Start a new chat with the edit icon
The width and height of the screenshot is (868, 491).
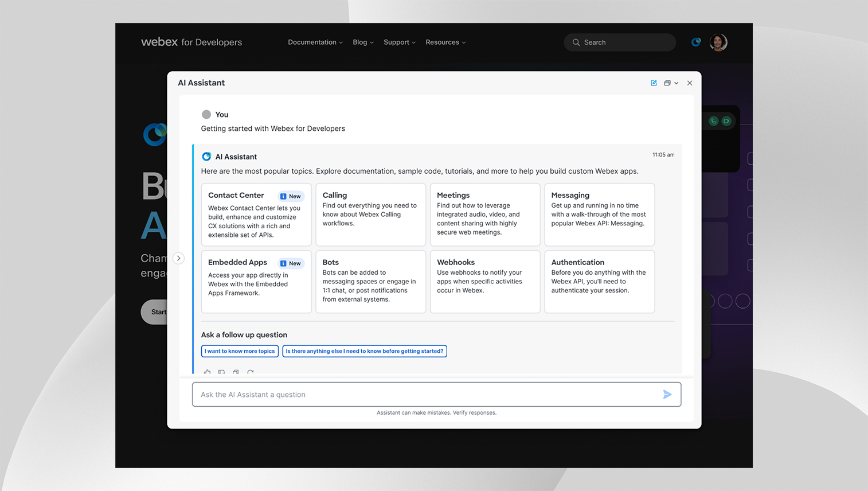654,83
